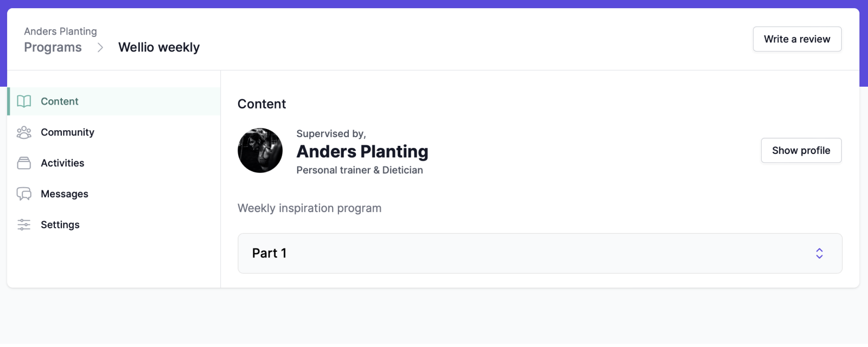Open the Community sidebar item
This screenshot has height=347, width=868.
(x=114, y=132)
